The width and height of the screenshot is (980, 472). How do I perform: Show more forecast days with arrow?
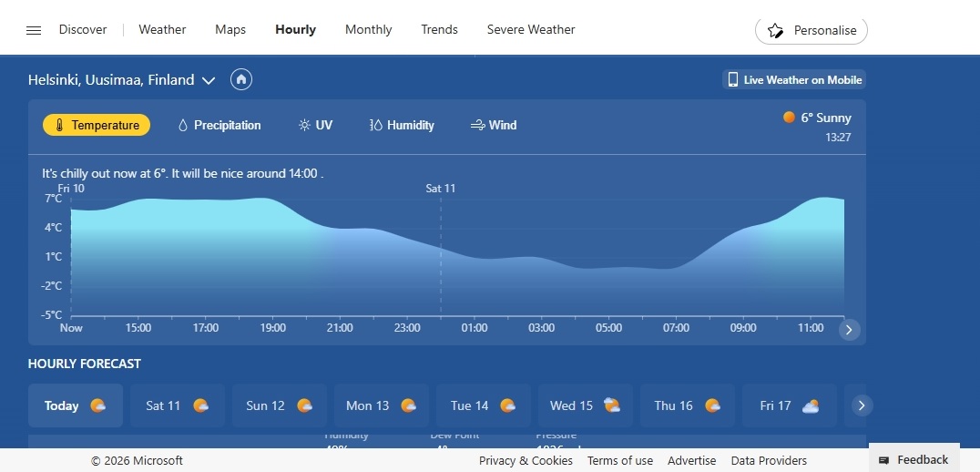[x=862, y=405]
